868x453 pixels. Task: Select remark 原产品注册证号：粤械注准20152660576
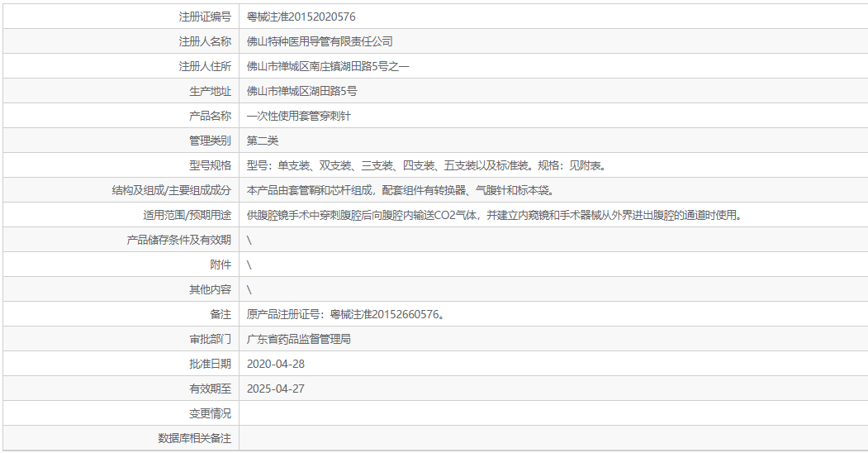[x=348, y=315]
